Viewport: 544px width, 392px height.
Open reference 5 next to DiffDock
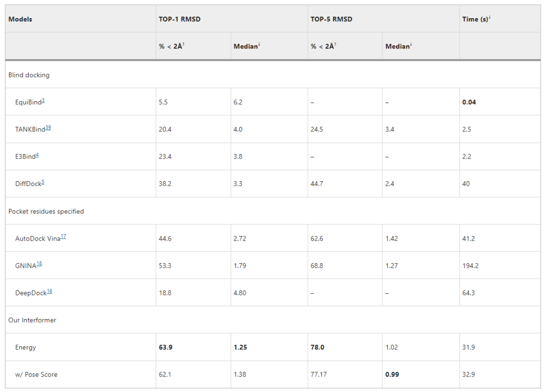[x=43, y=182]
